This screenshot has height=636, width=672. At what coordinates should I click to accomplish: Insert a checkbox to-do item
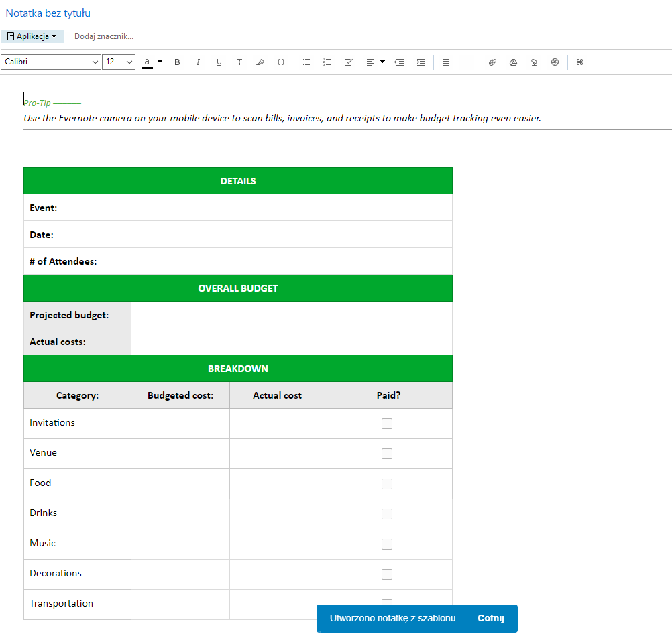pos(349,62)
